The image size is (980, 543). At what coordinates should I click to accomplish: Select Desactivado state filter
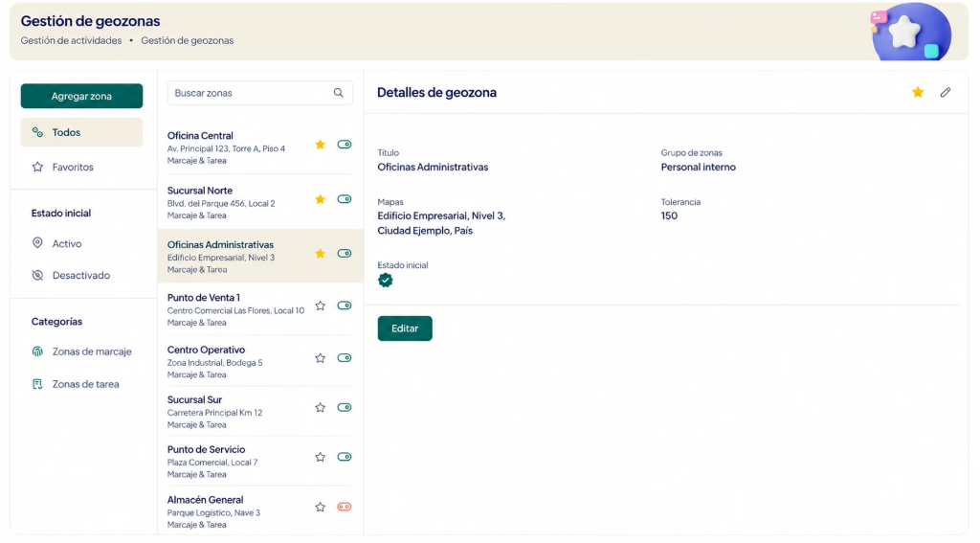pyautogui.click(x=82, y=275)
